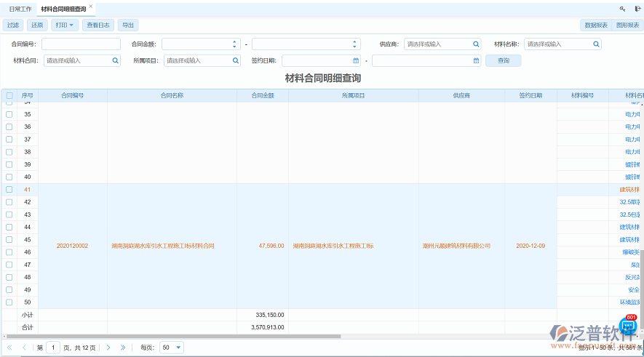Click the search icon in 材料合同 field

coord(115,61)
